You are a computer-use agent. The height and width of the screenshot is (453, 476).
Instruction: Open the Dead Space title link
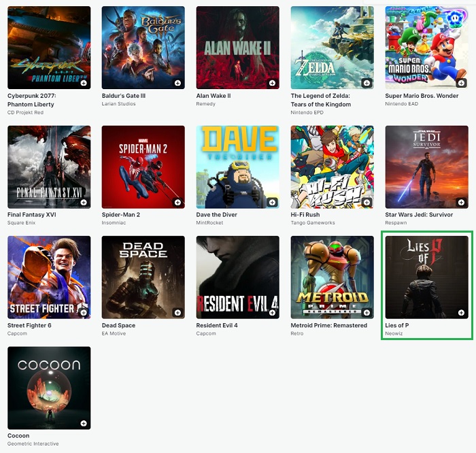(118, 325)
